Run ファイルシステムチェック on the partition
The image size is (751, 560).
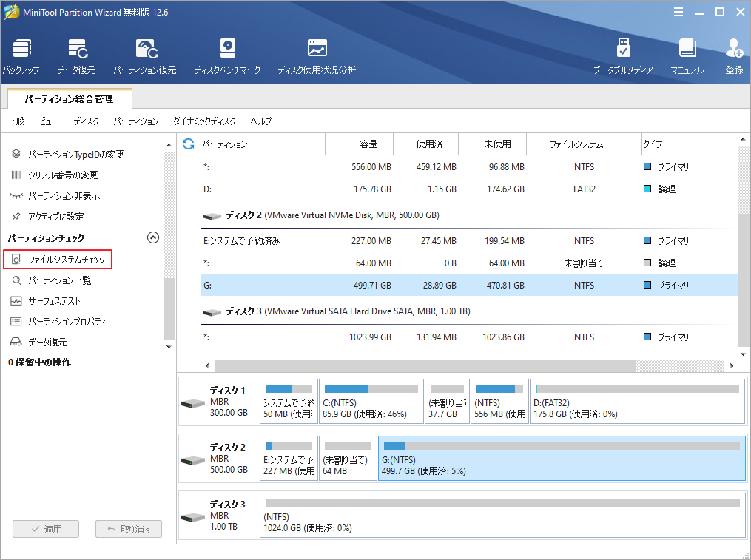tap(58, 259)
